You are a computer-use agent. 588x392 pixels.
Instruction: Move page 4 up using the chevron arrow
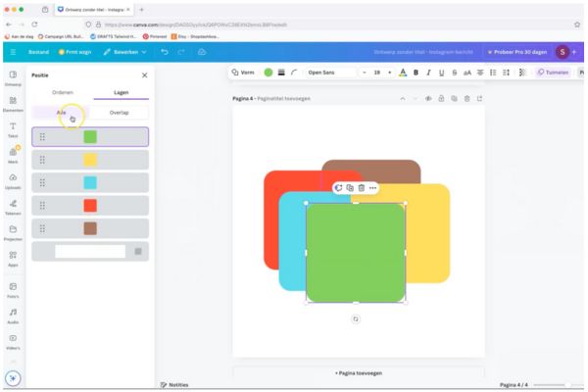point(403,99)
